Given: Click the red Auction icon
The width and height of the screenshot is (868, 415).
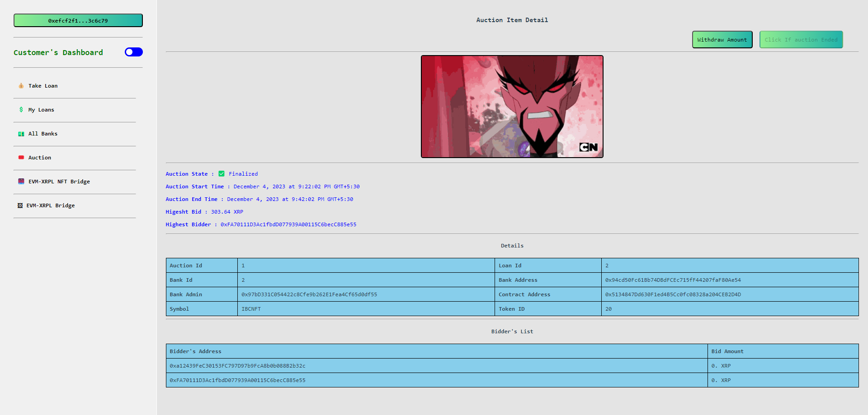Looking at the screenshot, I should pyautogui.click(x=21, y=158).
